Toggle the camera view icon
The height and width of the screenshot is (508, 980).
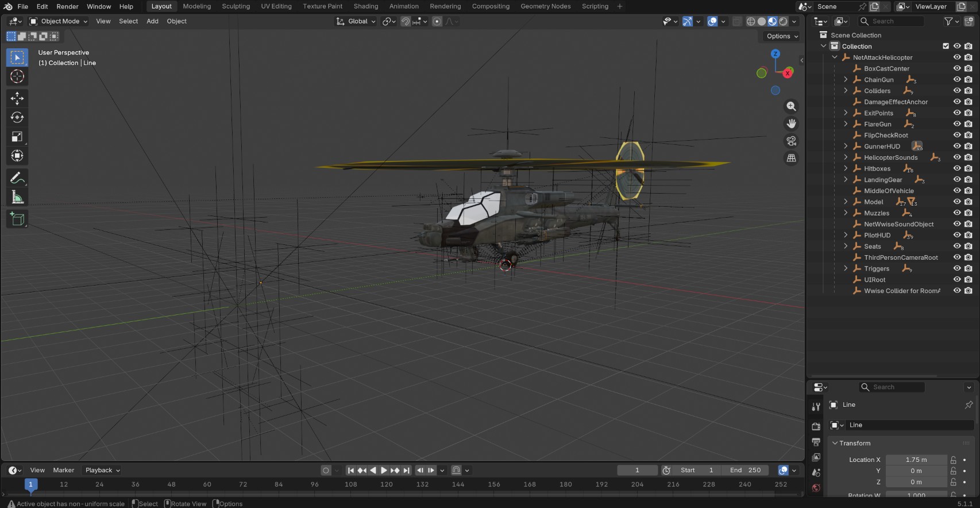click(x=792, y=141)
